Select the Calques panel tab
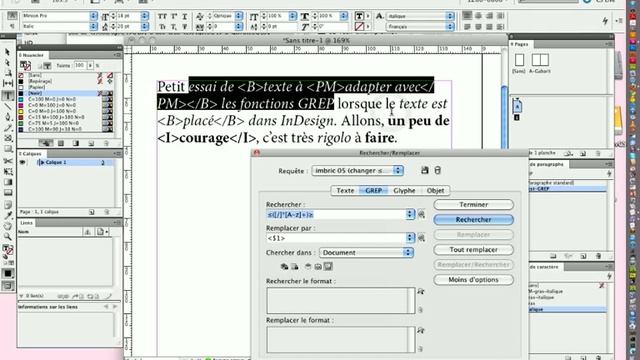The height and width of the screenshot is (360, 640). tap(31, 154)
